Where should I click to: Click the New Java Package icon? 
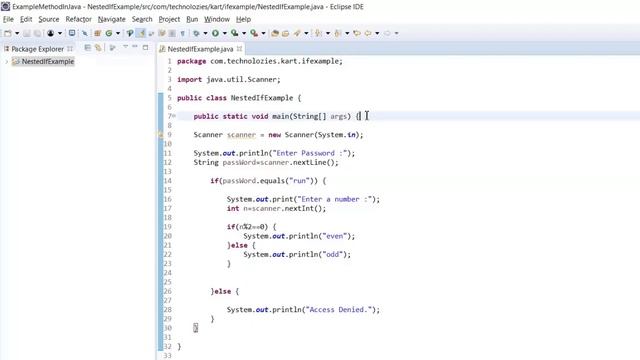point(98,33)
